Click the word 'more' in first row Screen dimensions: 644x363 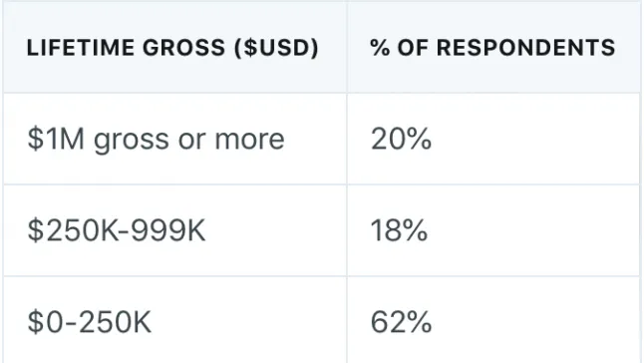[x=249, y=140]
